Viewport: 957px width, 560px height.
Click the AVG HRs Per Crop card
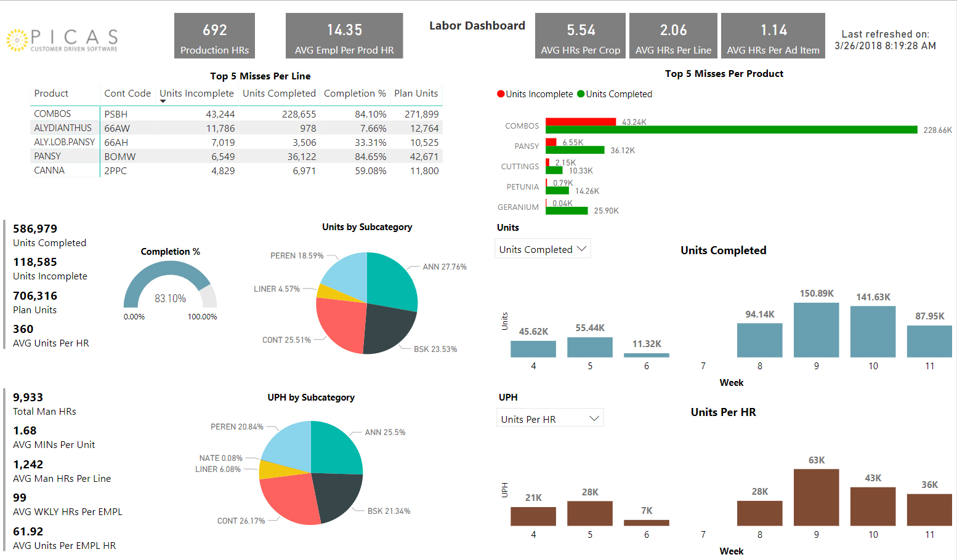point(580,36)
